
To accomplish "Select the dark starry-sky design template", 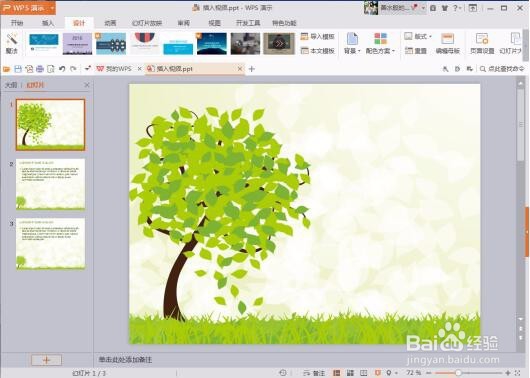I will pos(212,44).
